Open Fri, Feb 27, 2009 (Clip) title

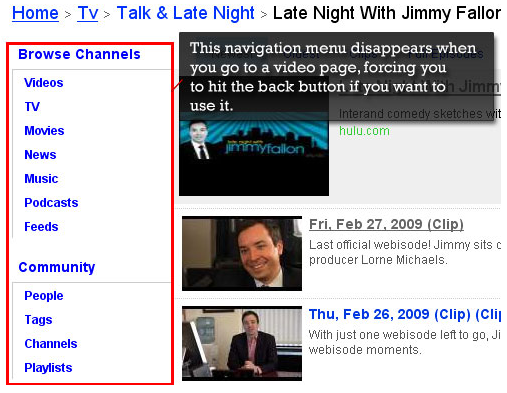386,224
